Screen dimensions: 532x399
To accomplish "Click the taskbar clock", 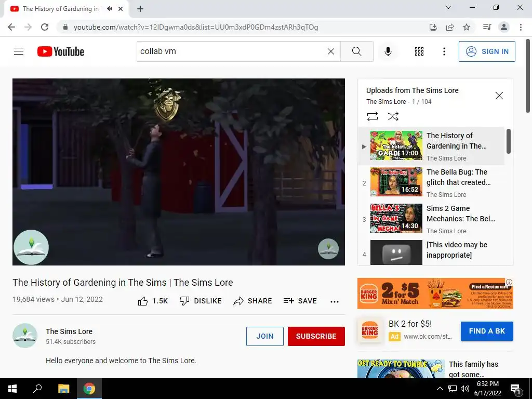I will click(x=487, y=389).
